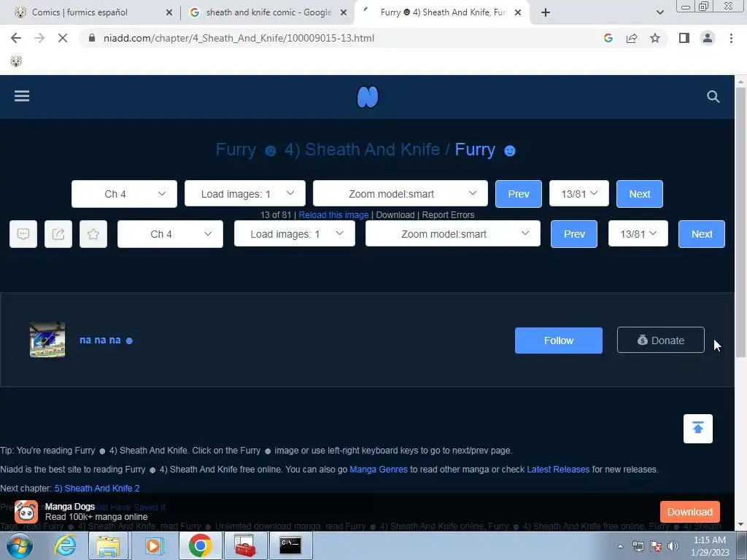The image size is (747, 560).
Task: Click the upper Next button
Action: 639,194
